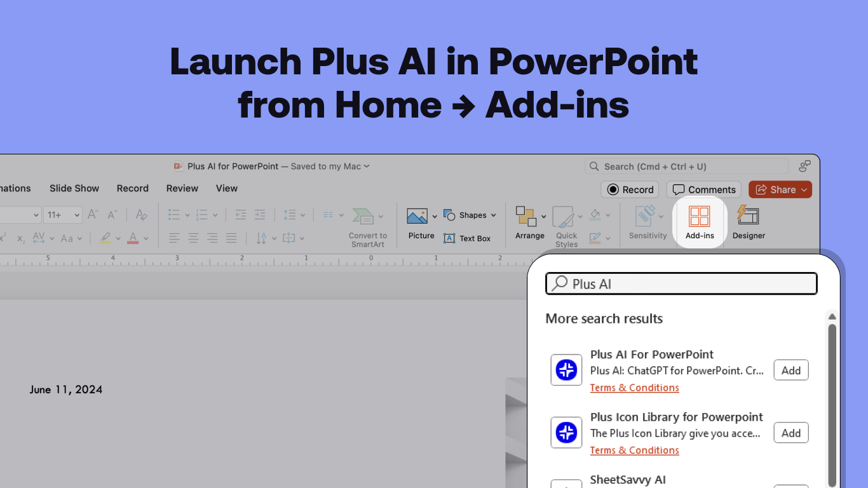Add Plus Icon Library for Powerpoint
Viewport: 868px width, 488px height.
click(790, 433)
